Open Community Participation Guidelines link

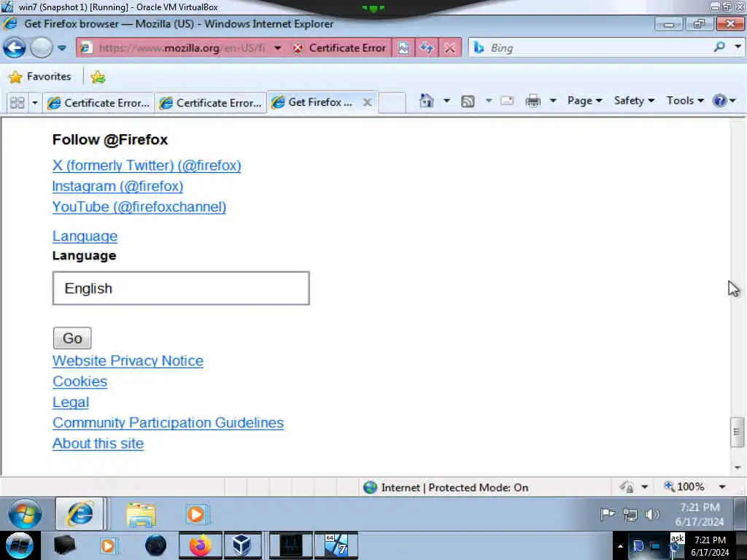coord(168,422)
